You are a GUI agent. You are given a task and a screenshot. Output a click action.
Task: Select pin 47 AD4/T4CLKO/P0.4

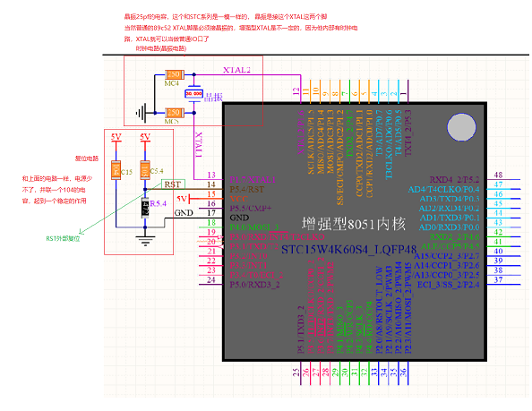coord(444,189)
